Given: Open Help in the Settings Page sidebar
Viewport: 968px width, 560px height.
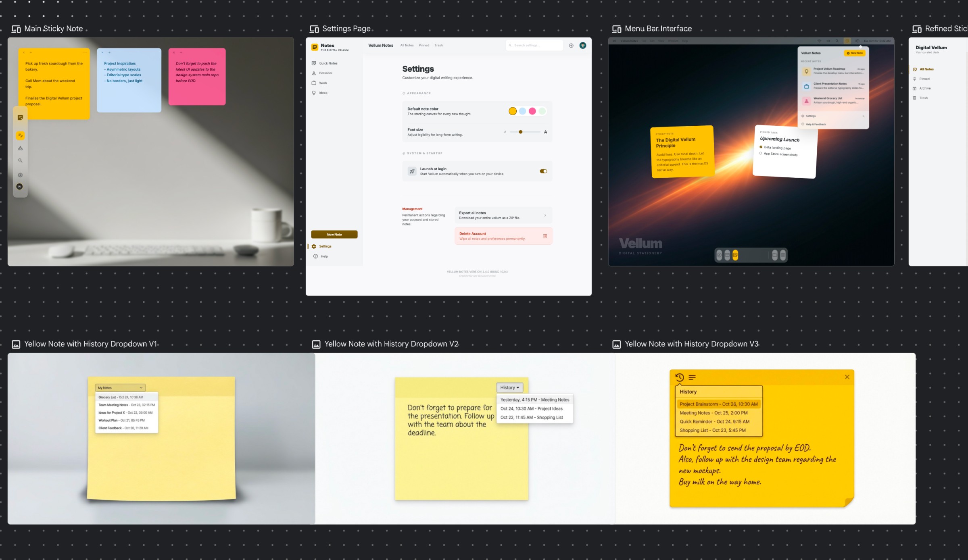Looking at the screenshot, I should pos(321,256).
